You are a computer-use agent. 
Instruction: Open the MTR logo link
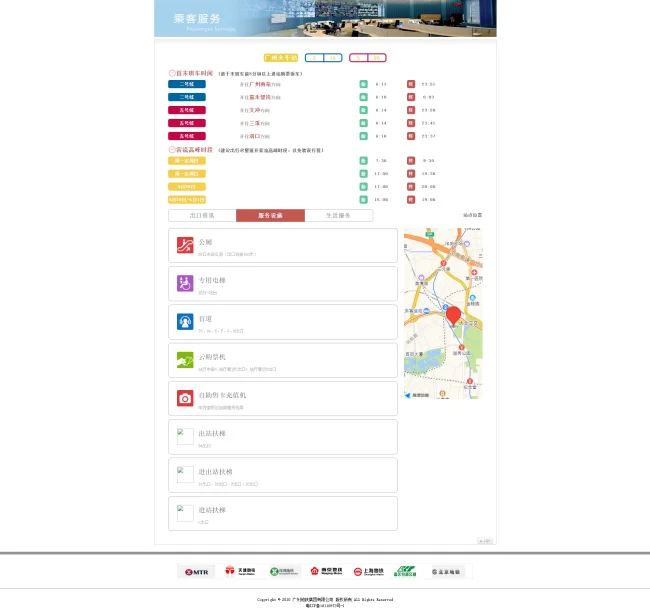click(x=196, y=572)
